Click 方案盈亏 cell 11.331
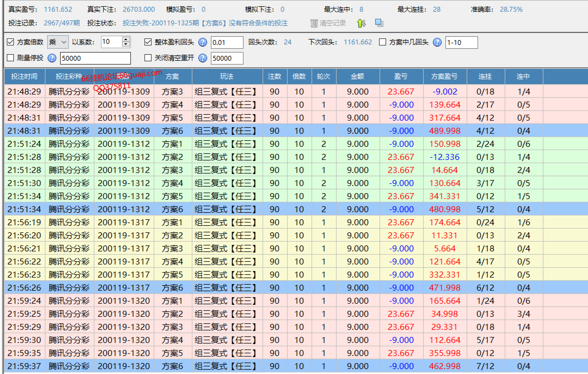The image size is (588, 374). tap(445, 235)
